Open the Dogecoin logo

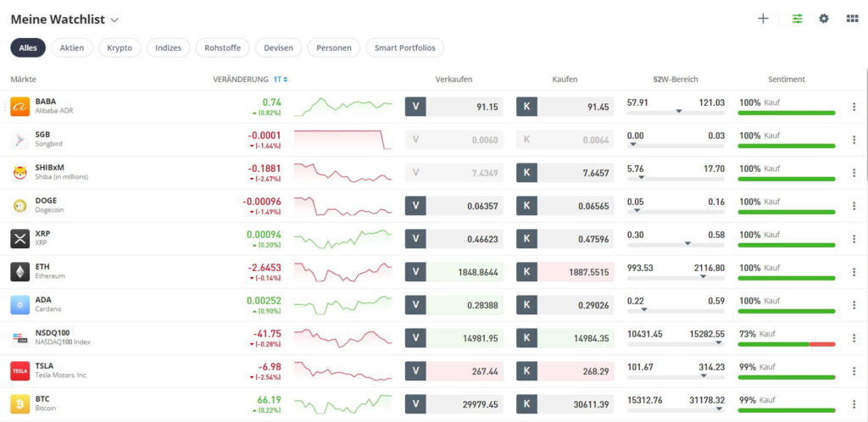[x=20, y=206]
